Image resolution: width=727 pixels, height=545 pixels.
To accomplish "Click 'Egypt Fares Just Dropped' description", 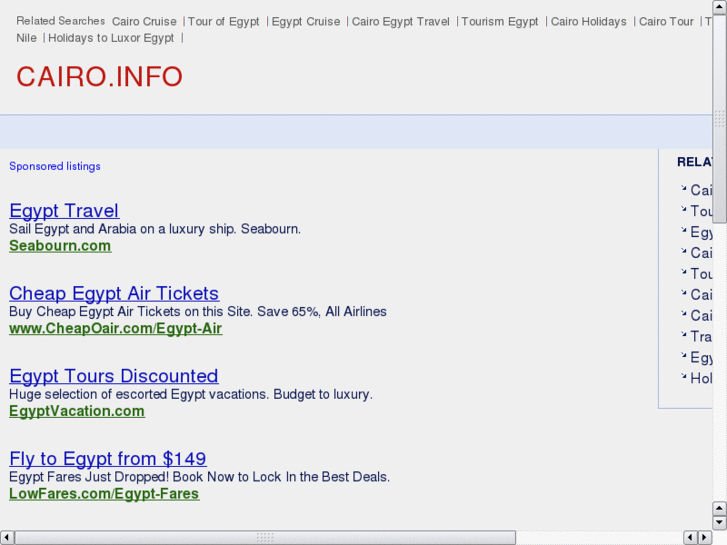I will coord(199,476).
